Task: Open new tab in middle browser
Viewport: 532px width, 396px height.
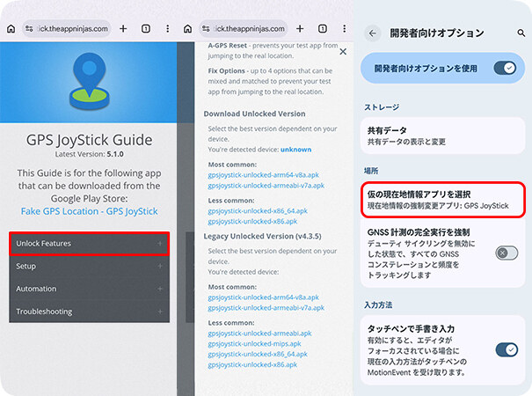Action: [x=300, y=29]
